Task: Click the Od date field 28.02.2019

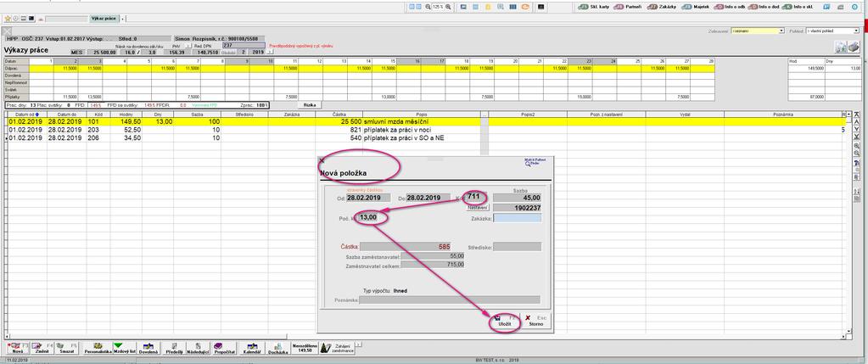Action: click(x=369, y=198)
